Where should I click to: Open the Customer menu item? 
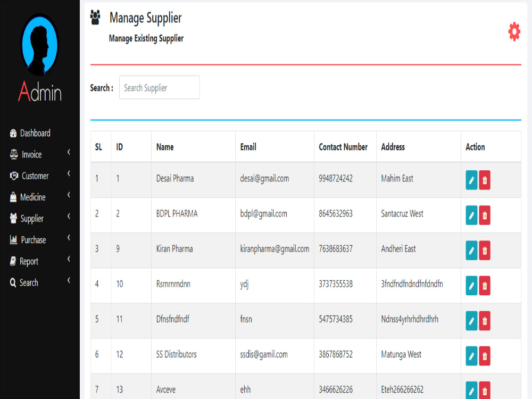coord(35,176)
